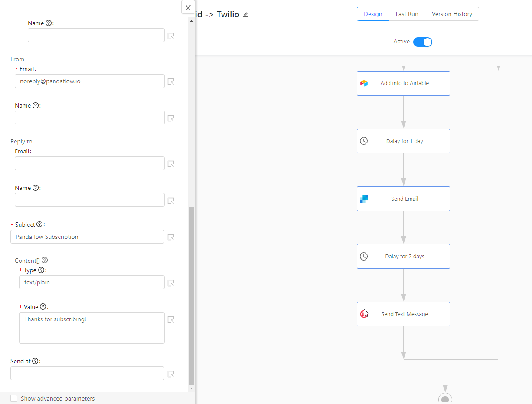The image size is (532, 404).
Task: Select the Send Email node
Action: click(x=403, y=199)
